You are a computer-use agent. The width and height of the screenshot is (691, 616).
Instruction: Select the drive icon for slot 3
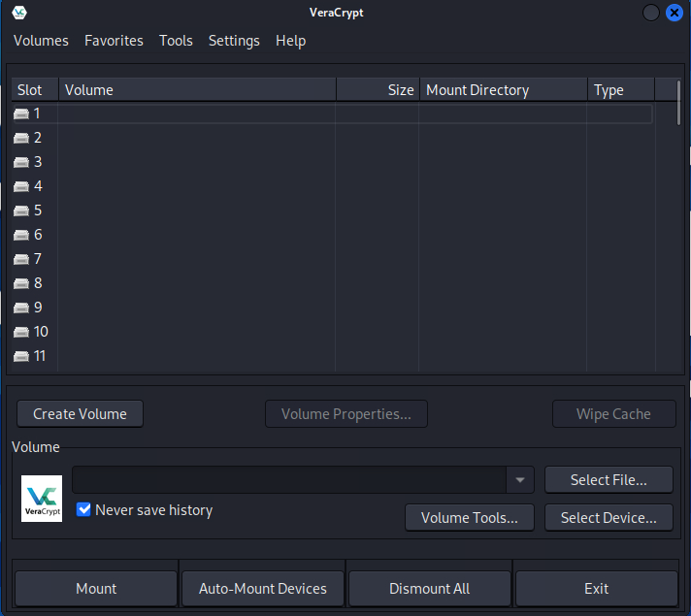[x=21, y=163]
